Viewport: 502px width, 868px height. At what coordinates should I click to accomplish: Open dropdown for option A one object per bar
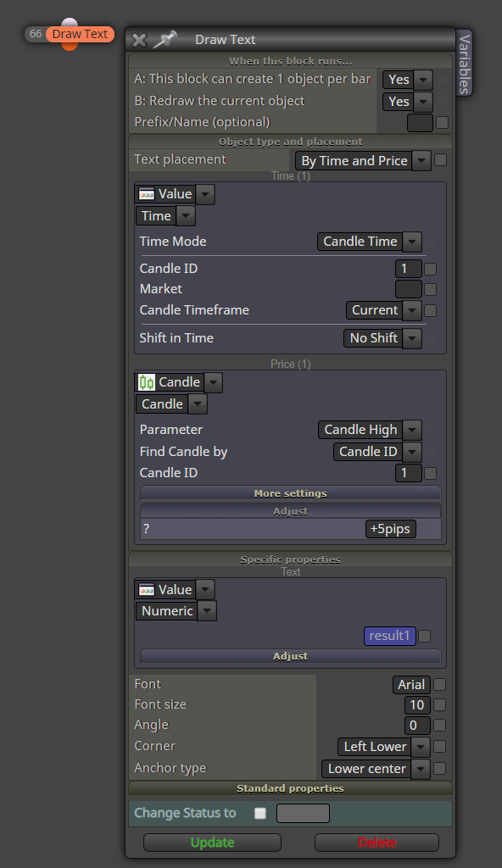tap(423, 81)
